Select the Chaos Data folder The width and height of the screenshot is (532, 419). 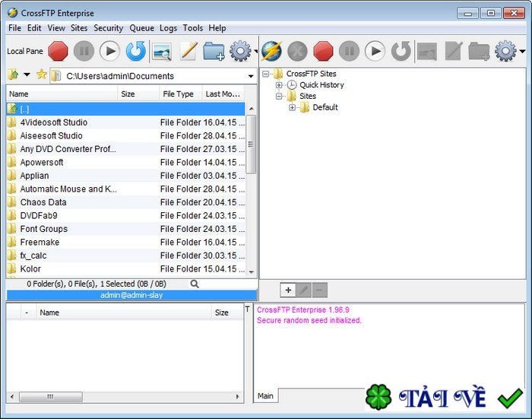coord(125,202)
